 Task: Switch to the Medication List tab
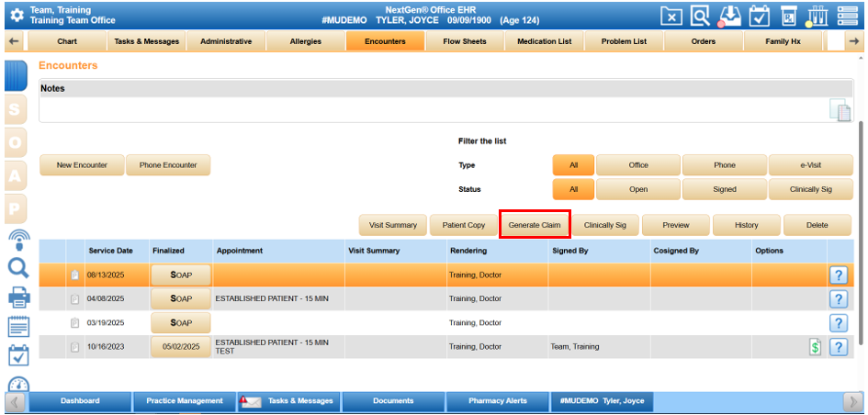click(x=544, y=41)
